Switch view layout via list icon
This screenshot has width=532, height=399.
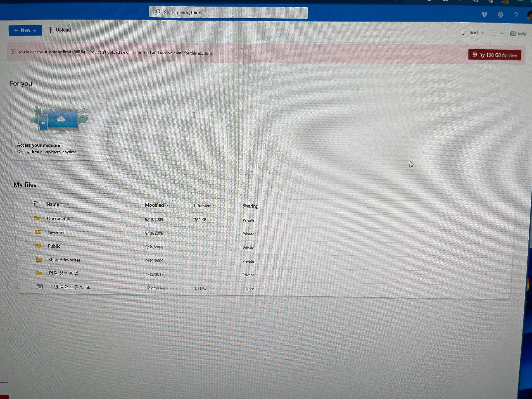pos(497,33)
